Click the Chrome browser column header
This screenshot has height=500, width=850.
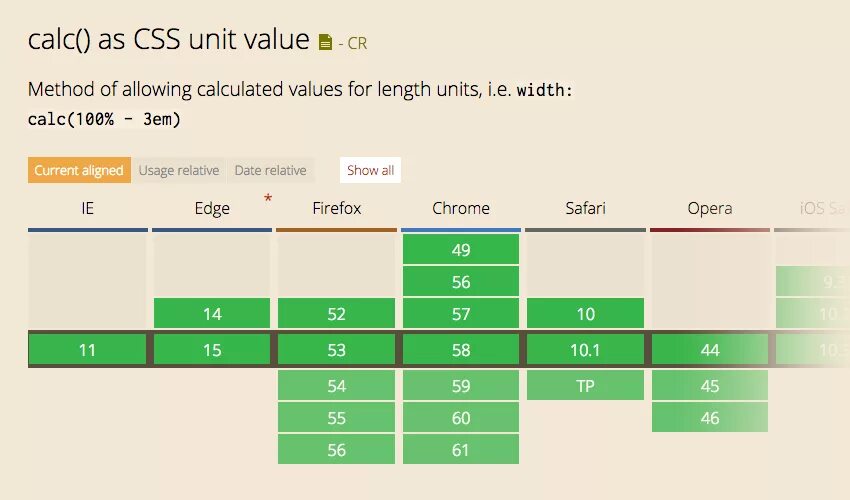[461, 208]
